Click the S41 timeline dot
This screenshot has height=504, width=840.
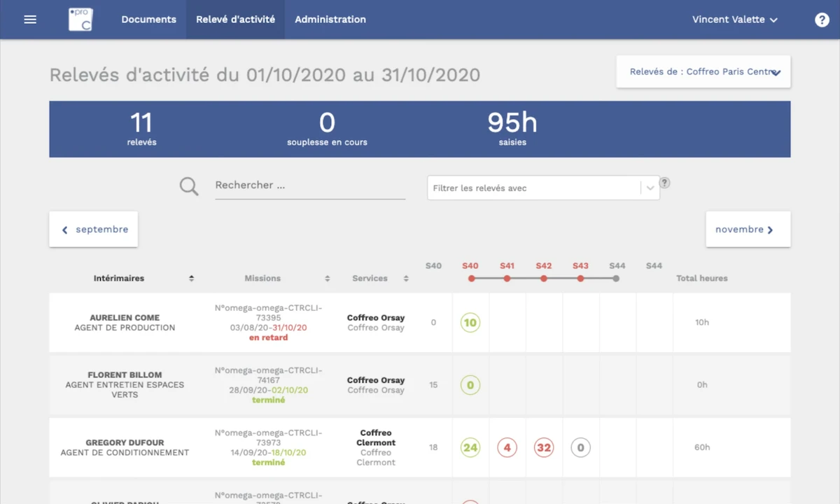[x=507, y=279]
